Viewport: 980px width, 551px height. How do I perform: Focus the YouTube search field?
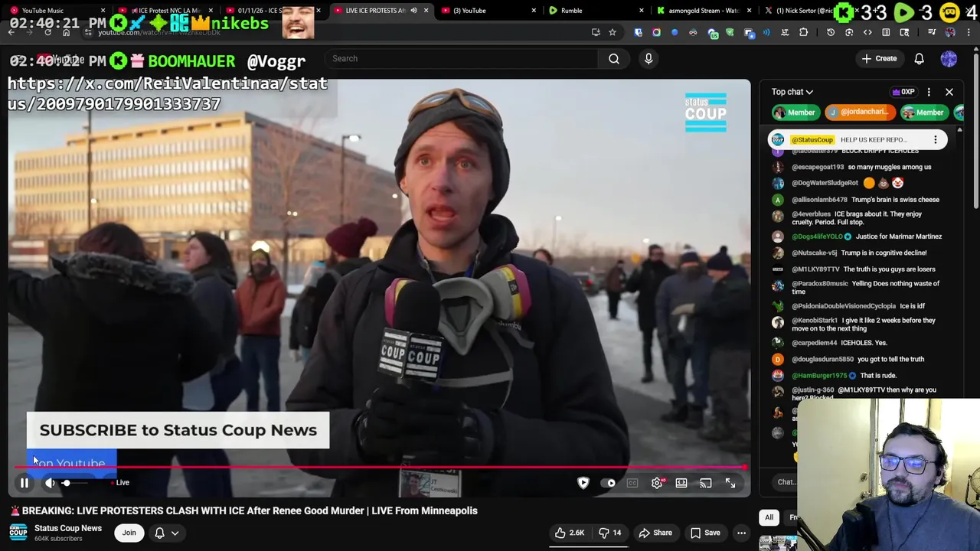462,58
